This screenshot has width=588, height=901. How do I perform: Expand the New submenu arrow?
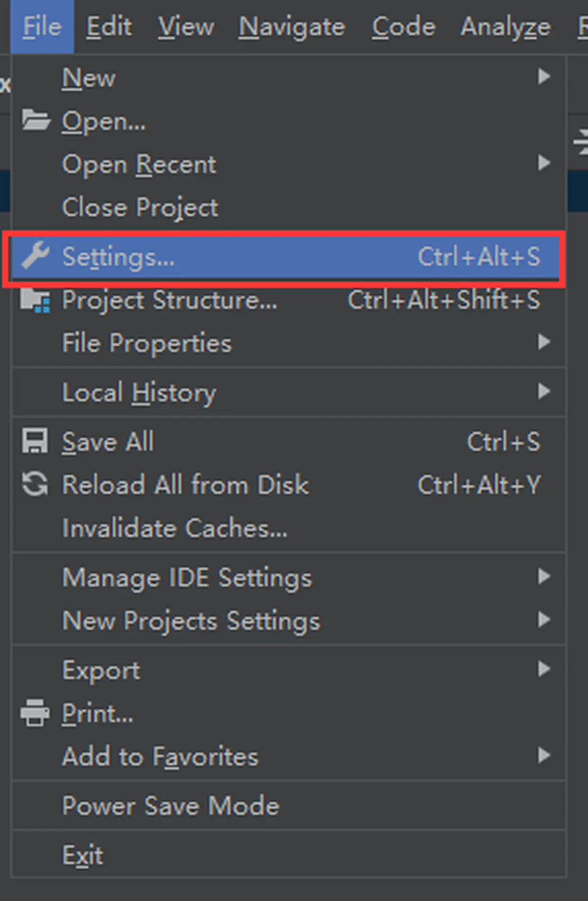(x=544, y=76)
